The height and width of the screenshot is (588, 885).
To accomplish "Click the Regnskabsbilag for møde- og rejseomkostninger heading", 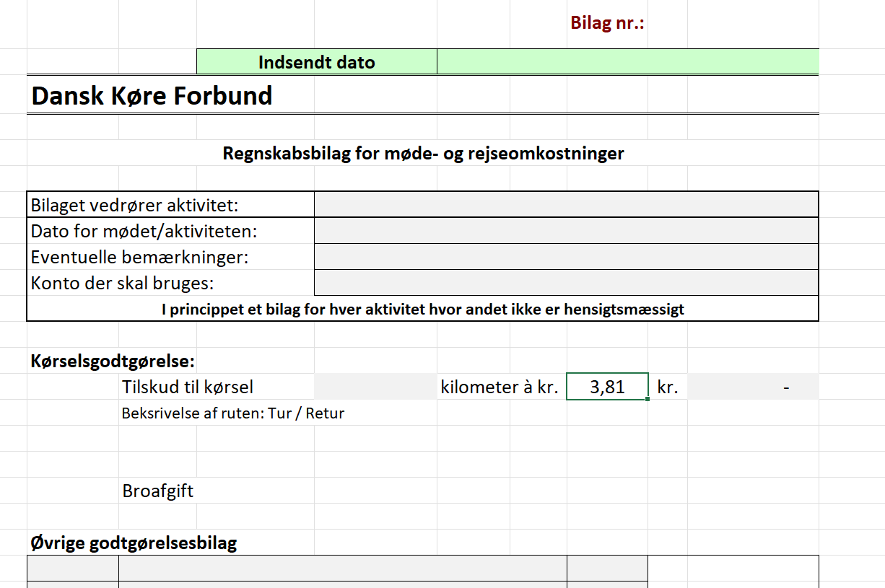I will (x=423, y=153).
